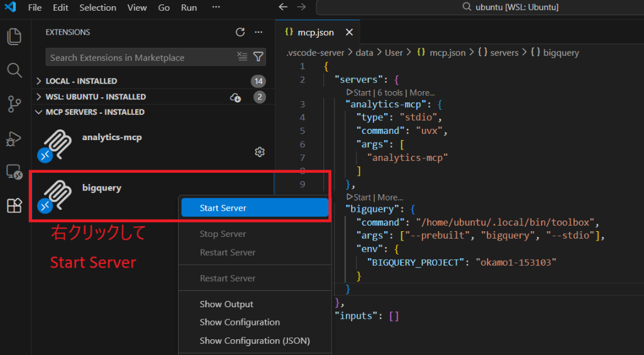The height and width of the screenshot is (355, 644).
Task: Open Extensions panel more actions menu
Action: pos(258,32)
